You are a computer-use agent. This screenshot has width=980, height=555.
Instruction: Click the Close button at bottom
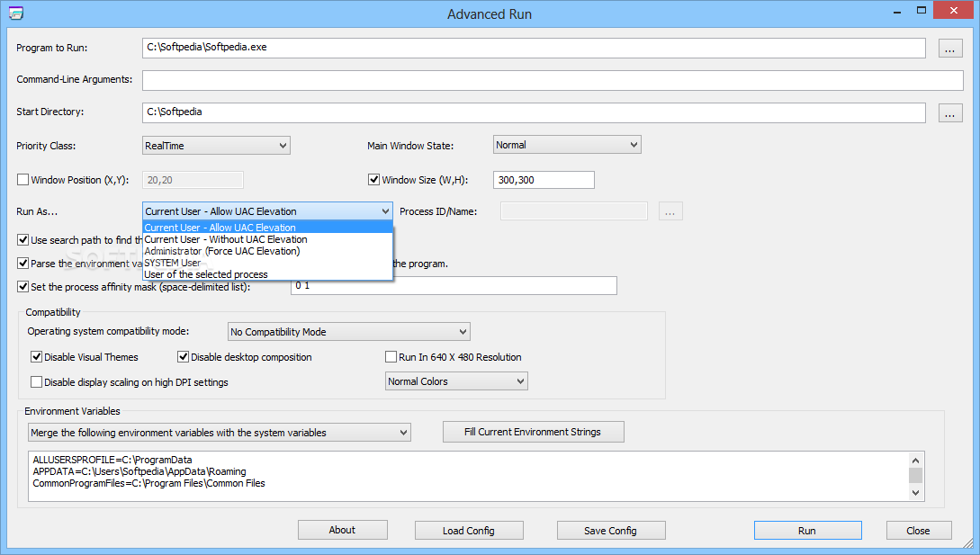pos(919,531)
